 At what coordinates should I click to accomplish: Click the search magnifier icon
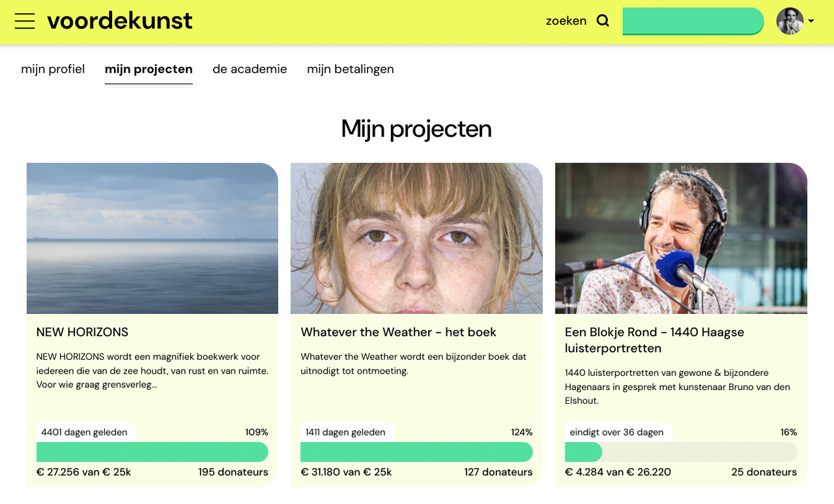[x=603, y=21]
